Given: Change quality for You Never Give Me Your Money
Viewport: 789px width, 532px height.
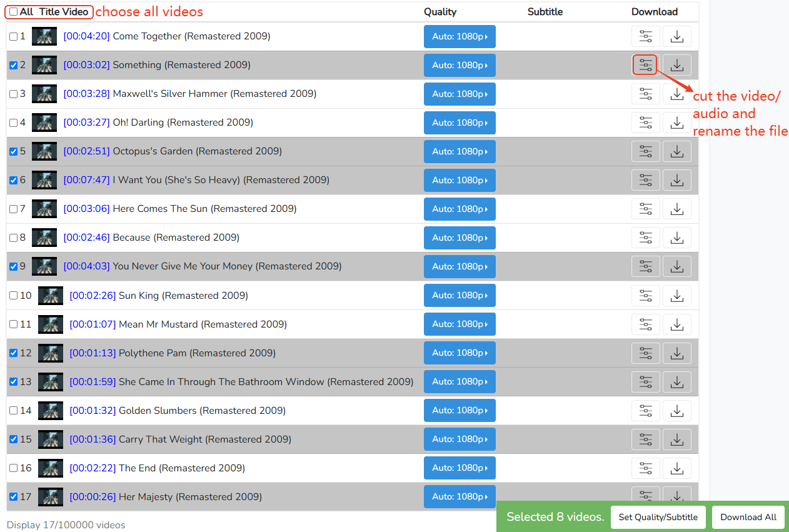Looking at the screenshot, I should [x=460, y=267].
